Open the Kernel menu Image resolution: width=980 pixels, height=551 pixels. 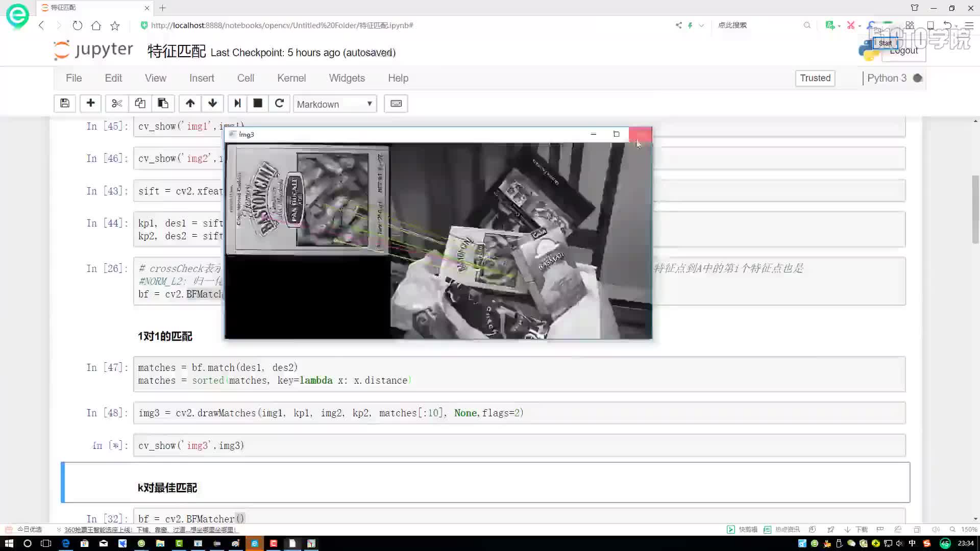tap(291, 78)
